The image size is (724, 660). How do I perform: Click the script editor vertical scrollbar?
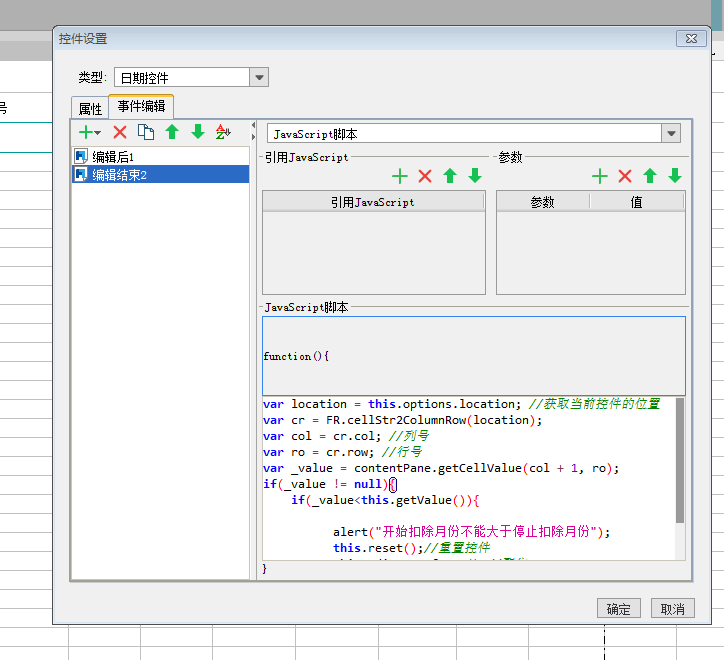click(681, 460)
